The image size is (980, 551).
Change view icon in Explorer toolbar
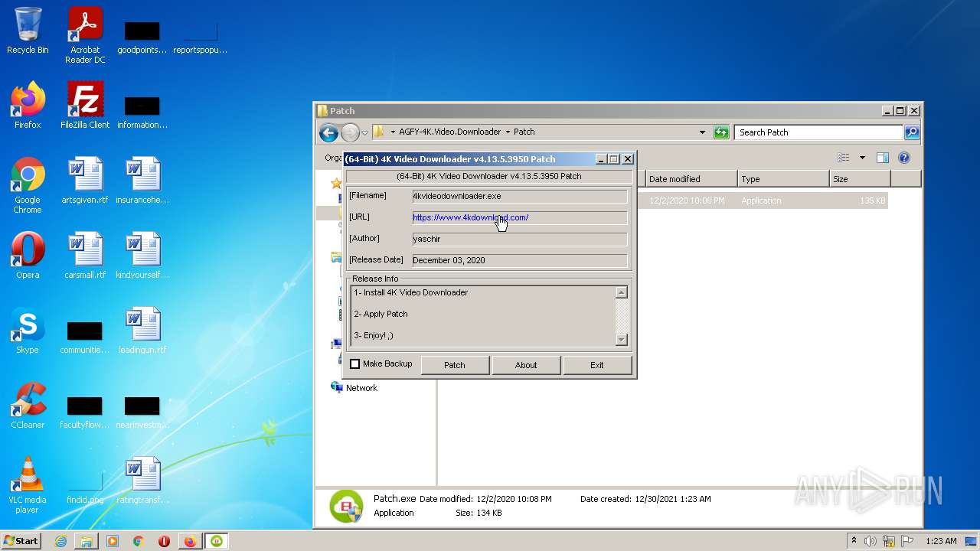(844, 158)
